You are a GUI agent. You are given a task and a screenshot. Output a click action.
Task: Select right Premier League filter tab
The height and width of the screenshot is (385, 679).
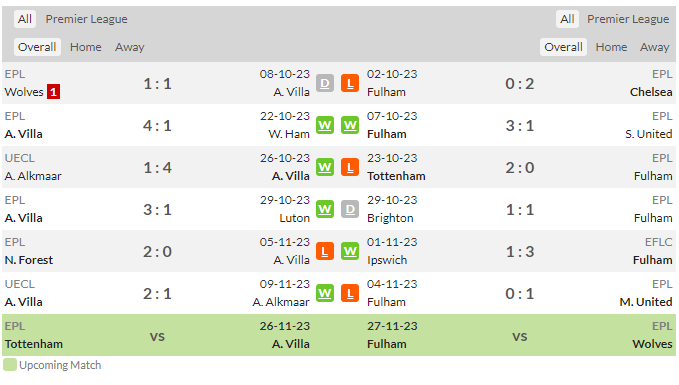pyautogui.click(x=628, y=19)
